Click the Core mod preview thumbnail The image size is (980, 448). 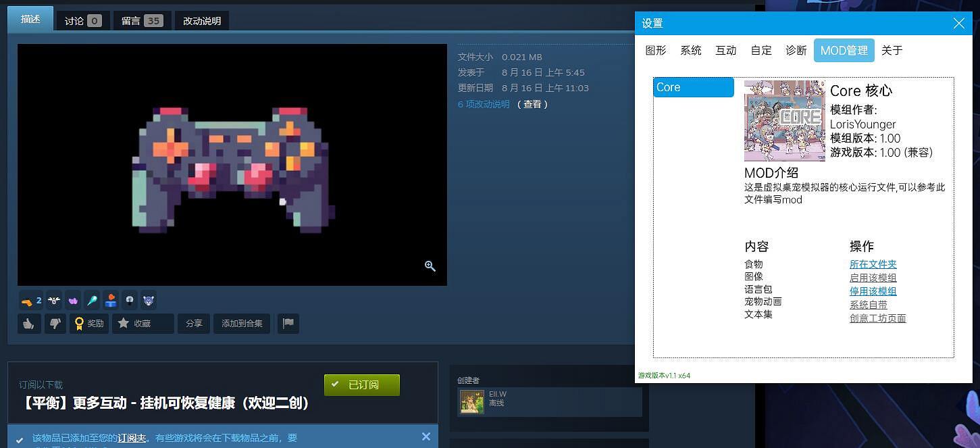(783, 121)
